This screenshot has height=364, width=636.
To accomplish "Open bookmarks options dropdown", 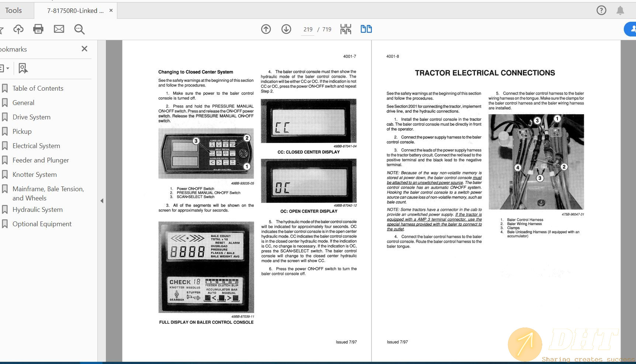I will click(4, 68).
